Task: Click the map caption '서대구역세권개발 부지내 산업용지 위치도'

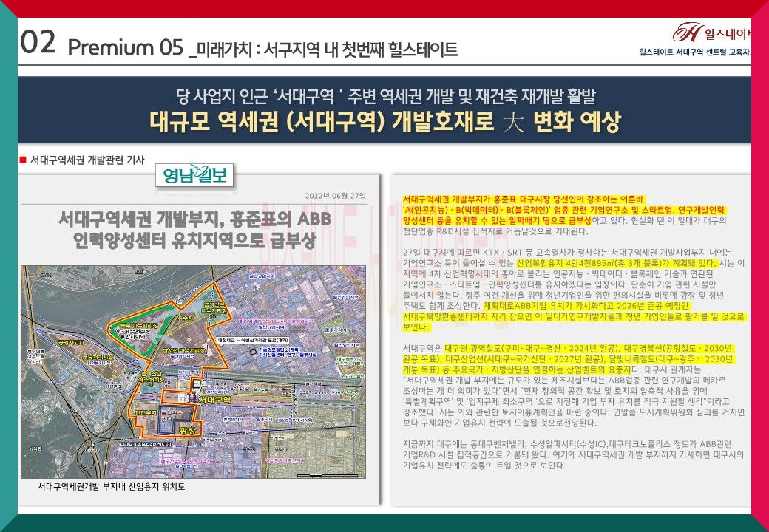Action: pos(112,486)
